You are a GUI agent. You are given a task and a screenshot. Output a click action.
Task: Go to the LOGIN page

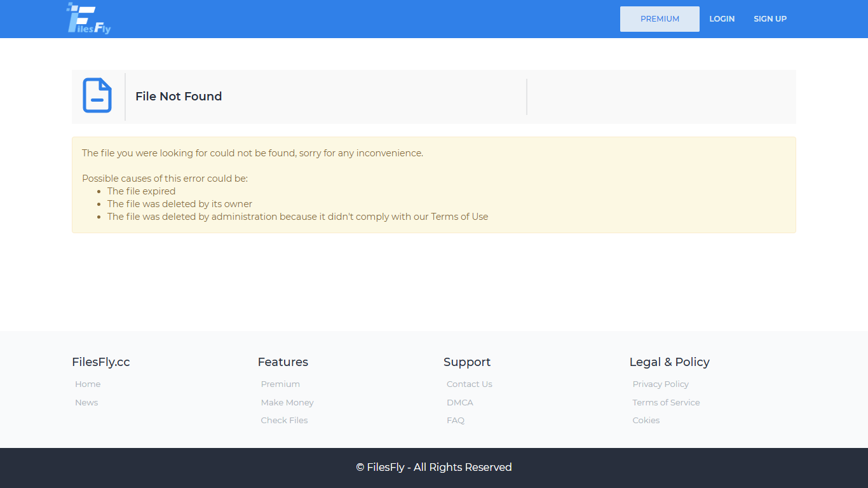722,19
